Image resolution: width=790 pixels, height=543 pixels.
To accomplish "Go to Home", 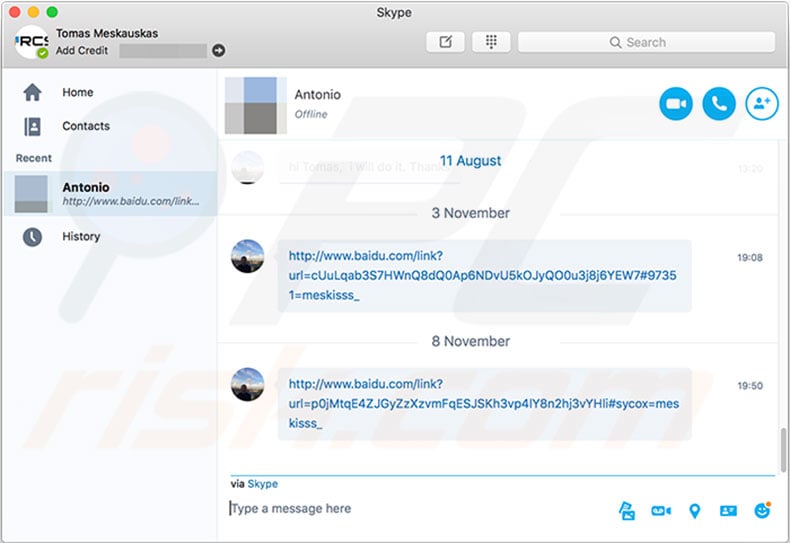I will click(78, 92).
